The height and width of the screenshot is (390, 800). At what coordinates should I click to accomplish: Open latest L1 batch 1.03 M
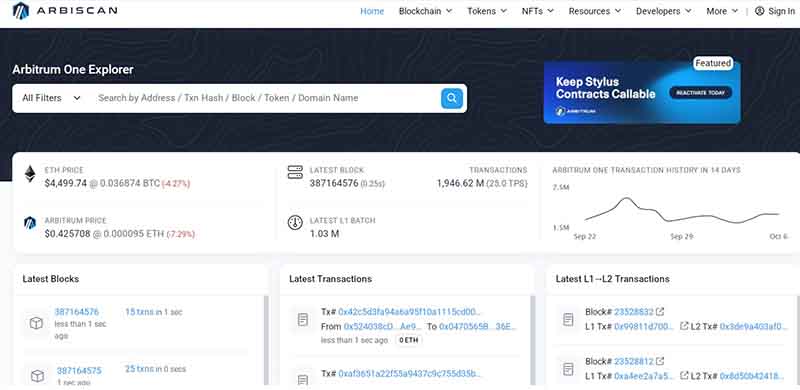(x=324, y=234)
